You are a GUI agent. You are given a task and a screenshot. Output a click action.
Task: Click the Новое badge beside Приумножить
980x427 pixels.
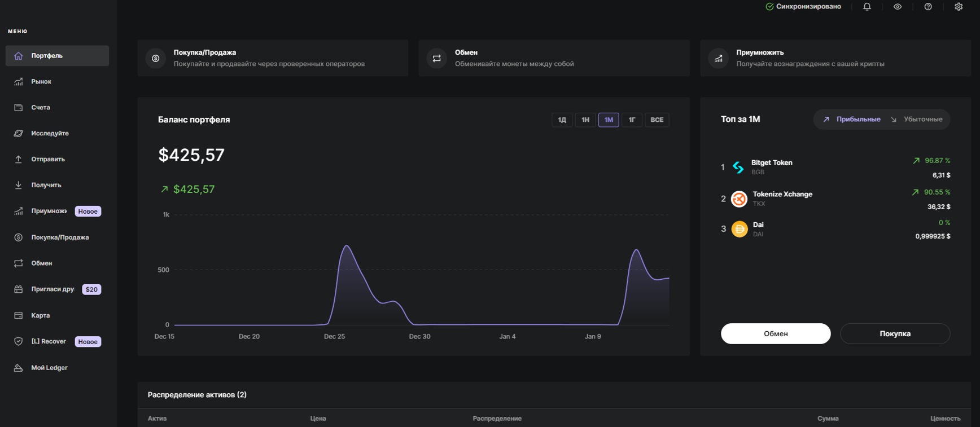(x=88, y=212)
